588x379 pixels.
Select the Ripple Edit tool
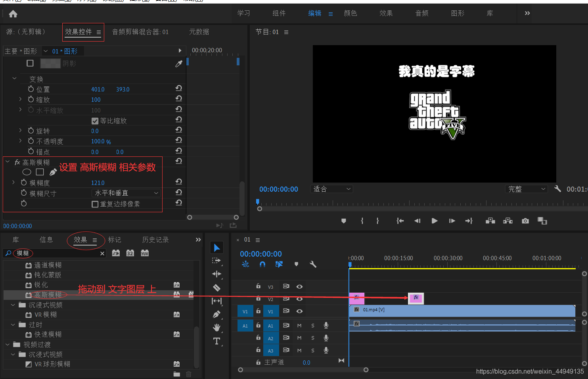point(216,274)
